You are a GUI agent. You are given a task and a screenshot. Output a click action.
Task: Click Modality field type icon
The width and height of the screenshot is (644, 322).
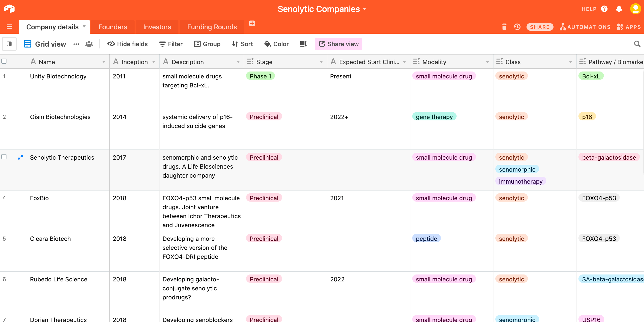pyautogui.click(x=416, y=62)
